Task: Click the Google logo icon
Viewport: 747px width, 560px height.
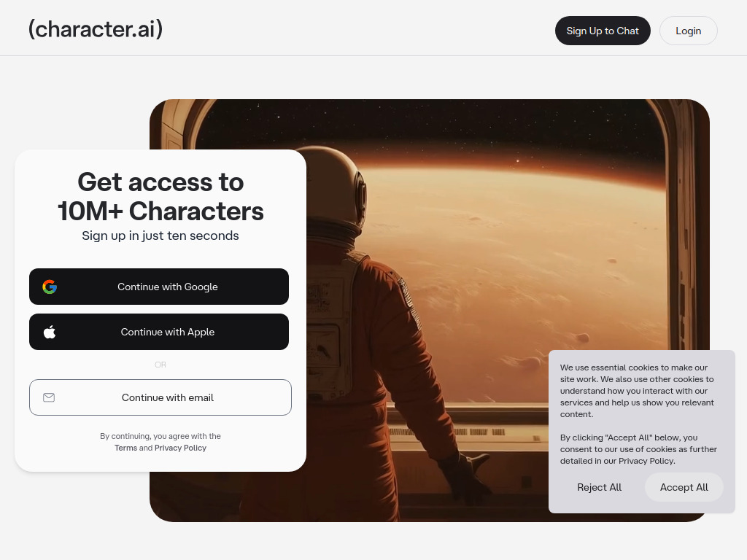Action: 50,287
